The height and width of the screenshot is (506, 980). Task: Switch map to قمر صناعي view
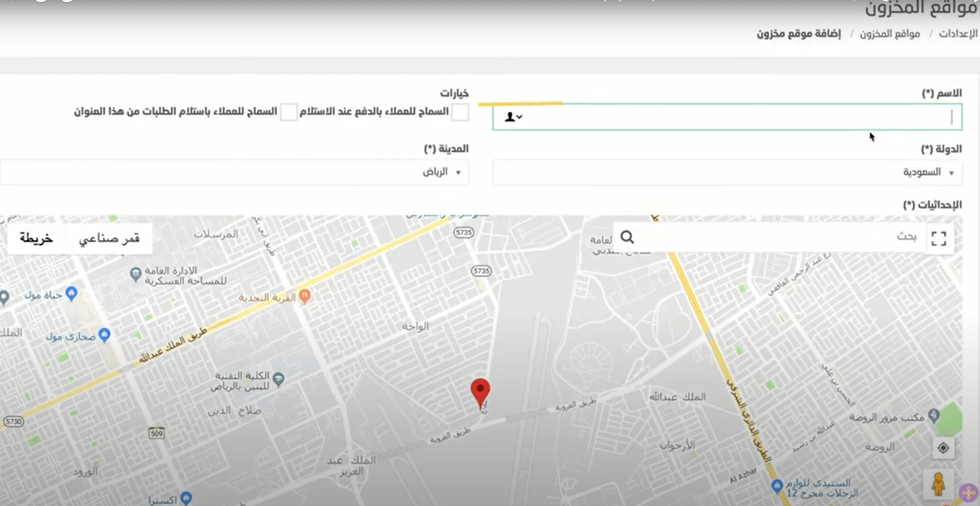tap(110, 238)
